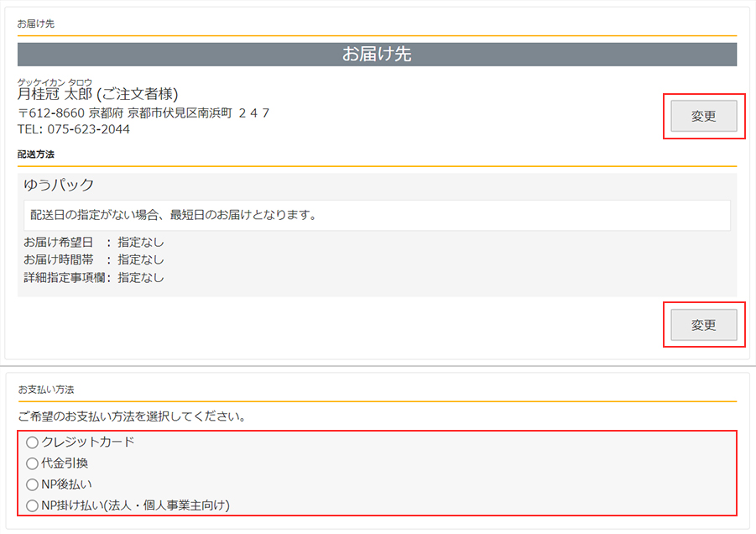756x534 pixels.
Task: Click the 詳細指定事項欄 row
Action: tap(94, 277)
